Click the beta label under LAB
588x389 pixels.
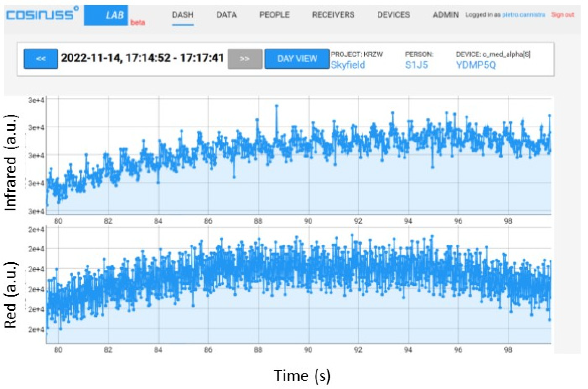pos(138,23)
